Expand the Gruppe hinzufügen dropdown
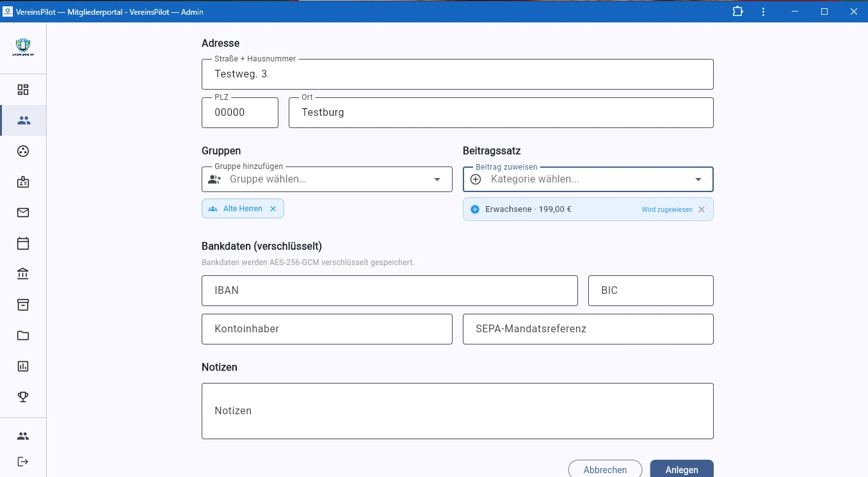 click(x=437, y=179)
